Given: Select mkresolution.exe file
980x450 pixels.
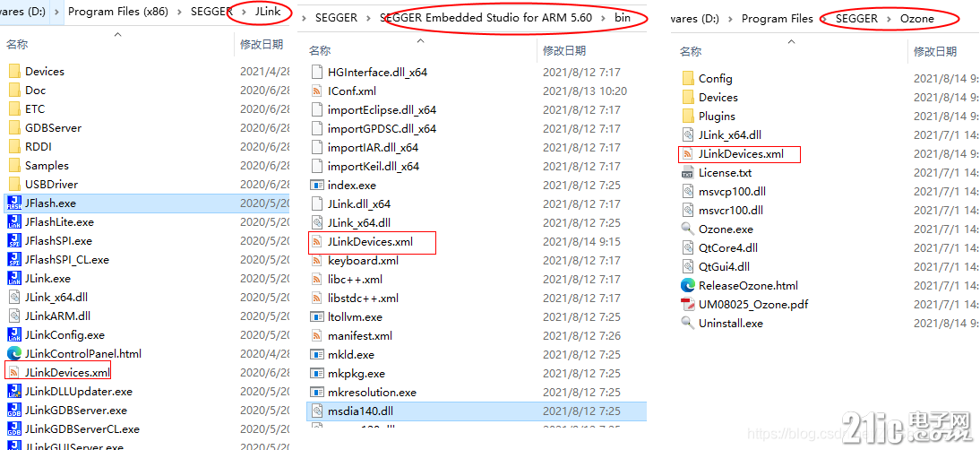Looking at the screenshot, I should (372, 393).
